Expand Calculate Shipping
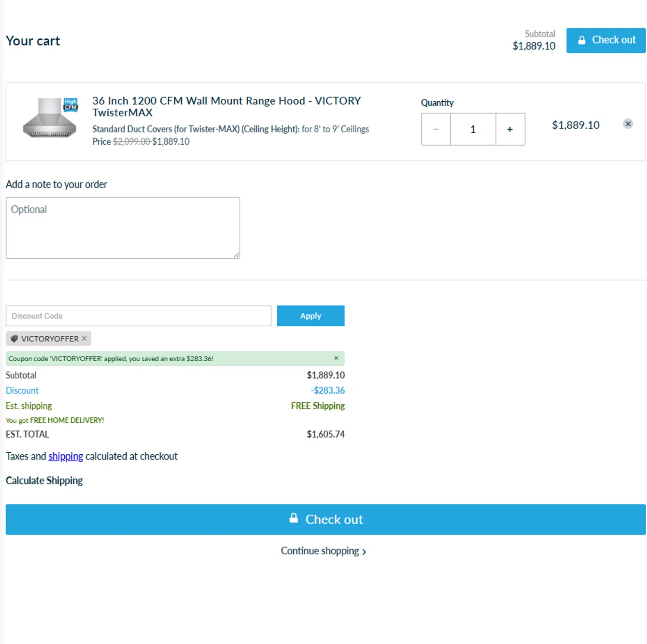 44,480
